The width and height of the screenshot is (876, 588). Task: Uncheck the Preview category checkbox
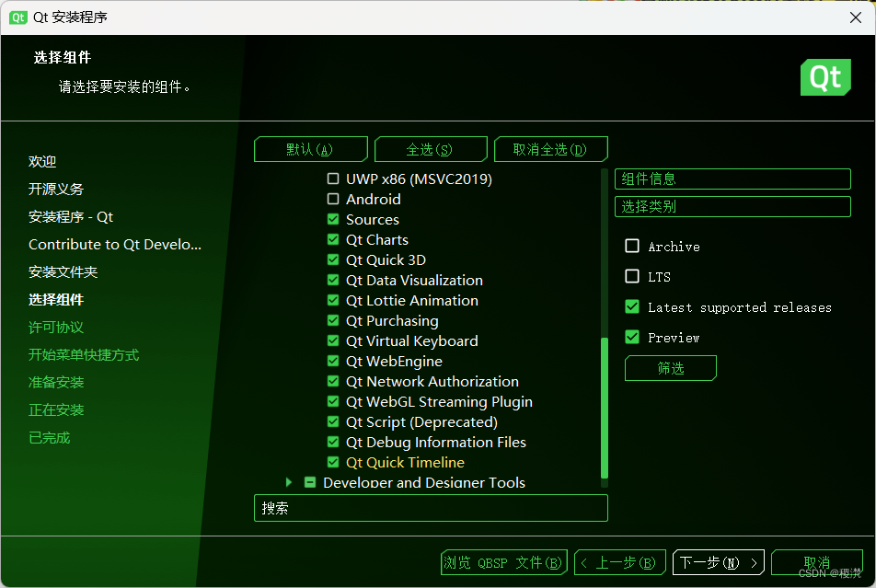point(632,337)
